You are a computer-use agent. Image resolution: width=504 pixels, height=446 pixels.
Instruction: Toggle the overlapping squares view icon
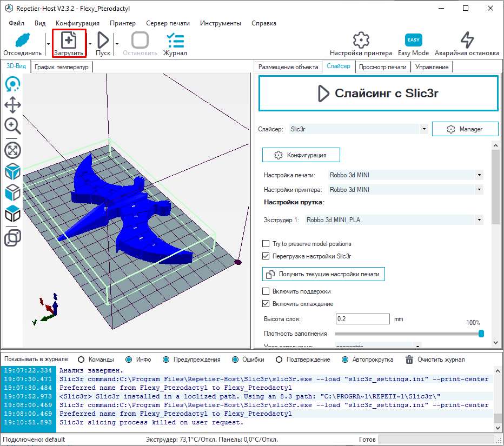coord(12,238)
